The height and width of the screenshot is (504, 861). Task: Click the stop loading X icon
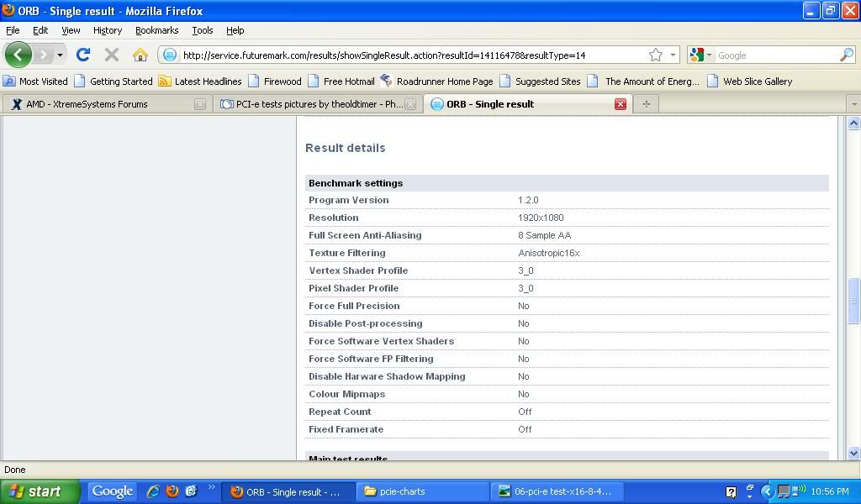coord(112,55)
